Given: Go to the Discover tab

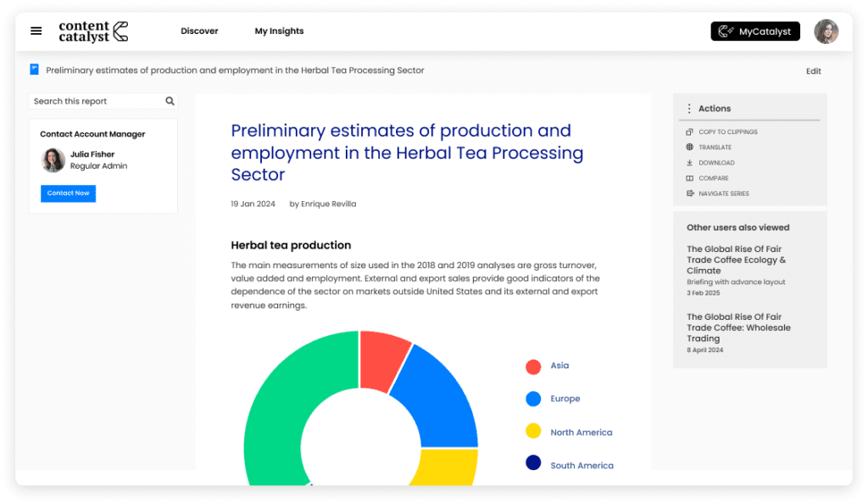Looking at the screenshot, I should click(199, 31).
